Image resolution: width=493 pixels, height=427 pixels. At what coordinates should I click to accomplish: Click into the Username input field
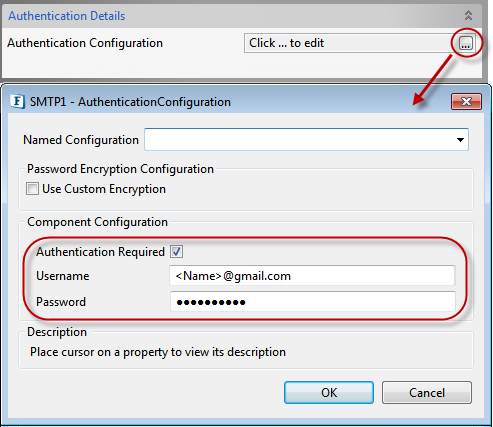(x=312, y=276)
